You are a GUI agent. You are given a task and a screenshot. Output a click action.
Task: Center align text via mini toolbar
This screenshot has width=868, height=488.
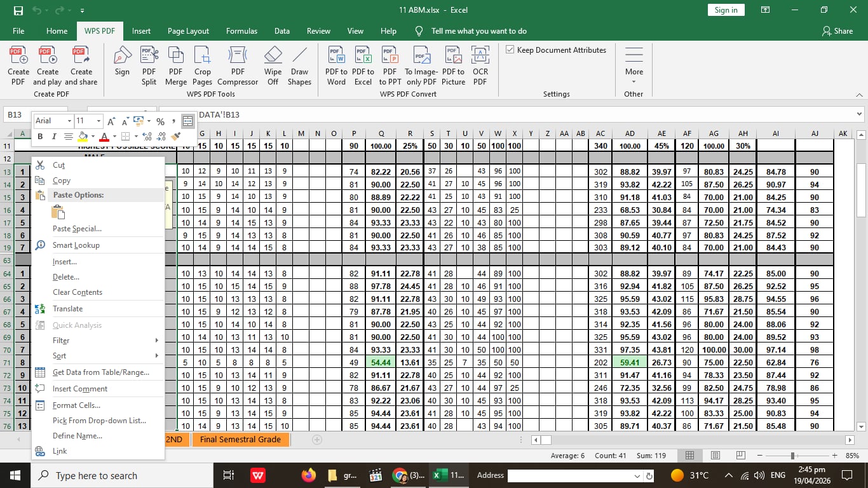tap(67, 137)
